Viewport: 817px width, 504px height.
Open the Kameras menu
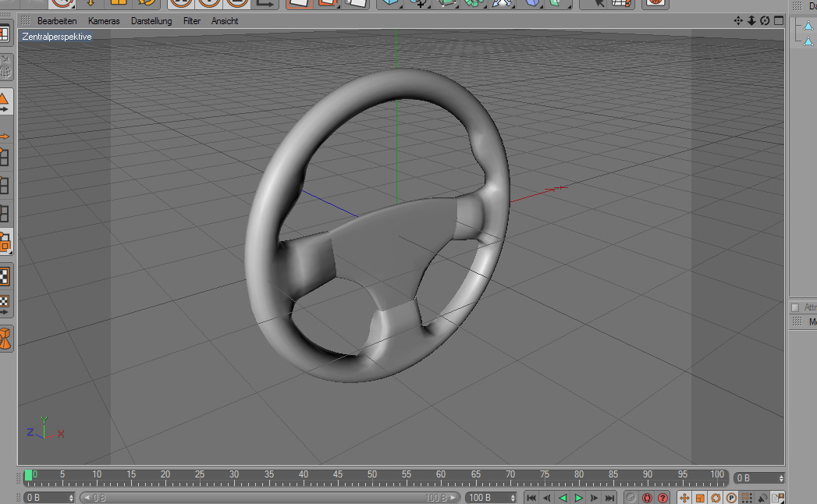click(104, 21)
